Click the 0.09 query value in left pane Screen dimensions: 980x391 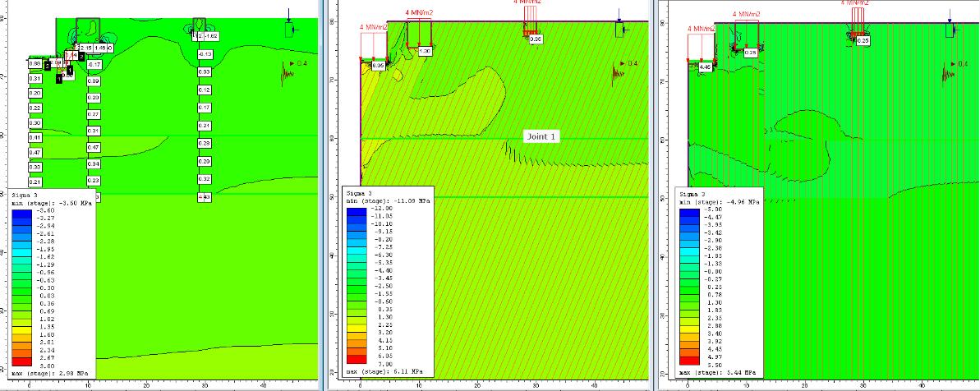click(x=94, y=81)
